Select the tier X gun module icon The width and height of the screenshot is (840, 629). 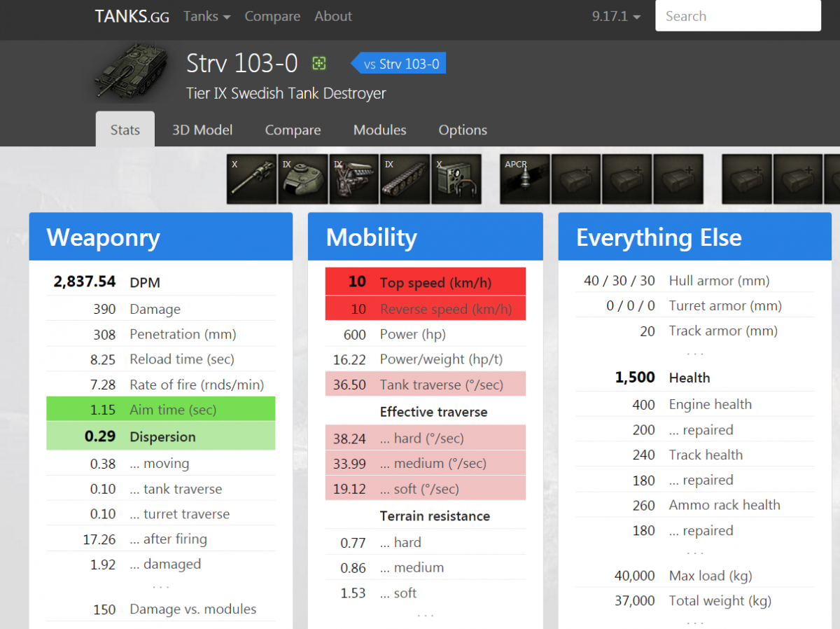pos(251,179)
